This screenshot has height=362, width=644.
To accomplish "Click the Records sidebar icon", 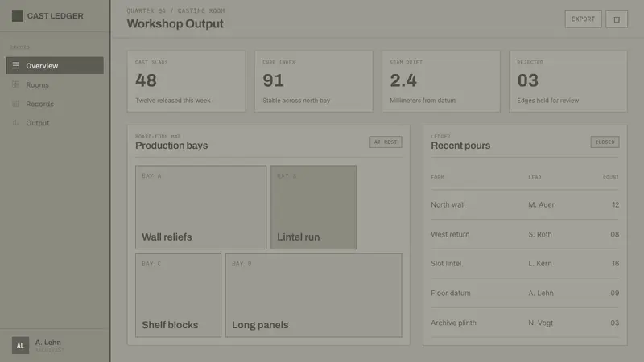I will pyautogui.click(x=15, y=104).
